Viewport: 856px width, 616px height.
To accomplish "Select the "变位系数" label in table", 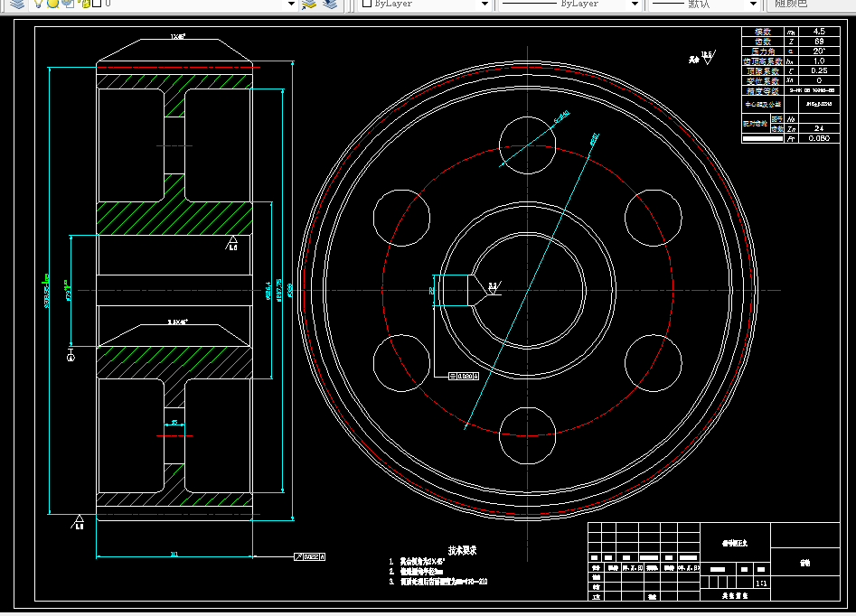I will point(763,80).
